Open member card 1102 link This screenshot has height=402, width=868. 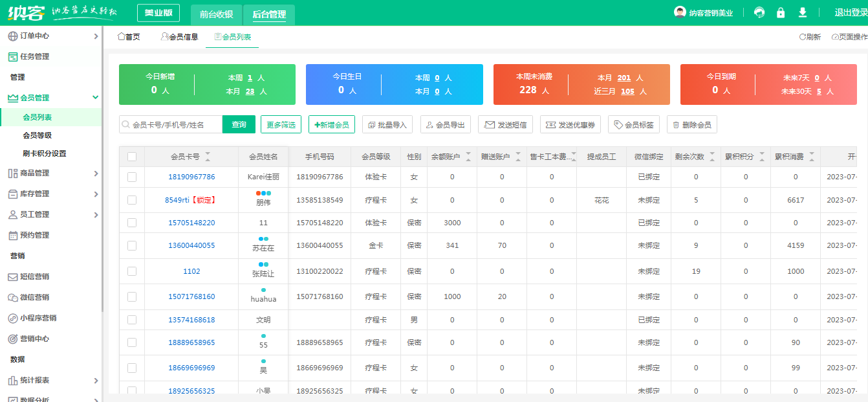[191, 271]
